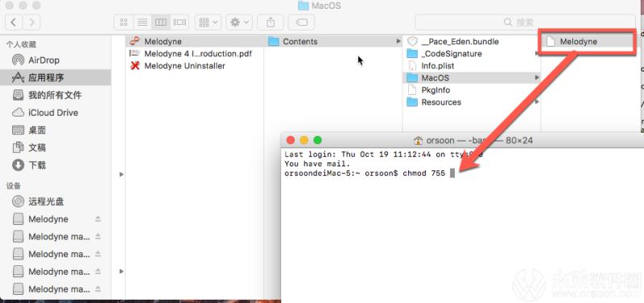Minimize the Terminal window
Viewport: 644px width, 303px height.
[x=304, y=140]
